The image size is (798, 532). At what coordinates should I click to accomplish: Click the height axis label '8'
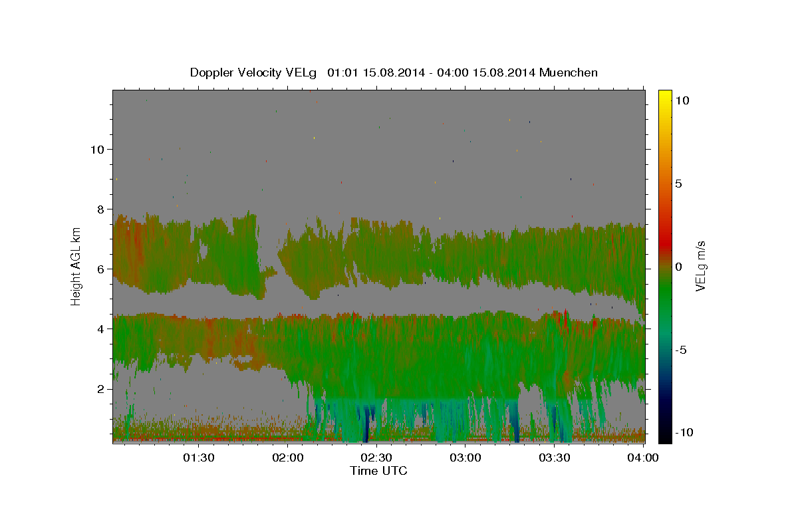101,209
